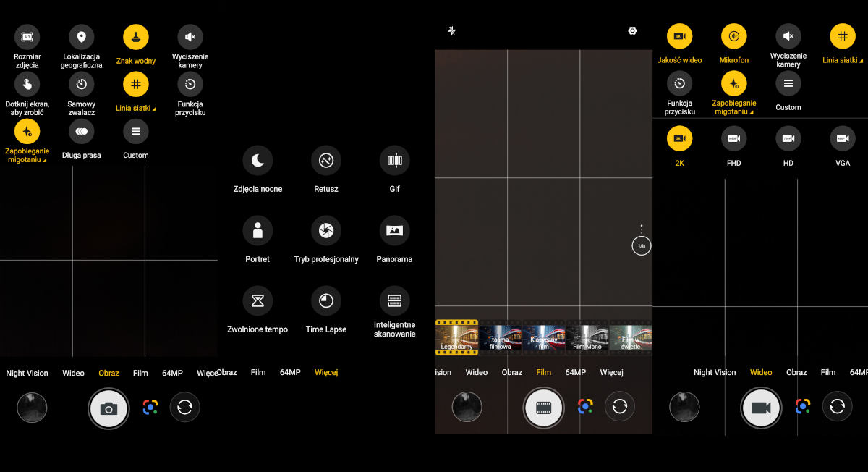Screen dimensions: 868x472
Task: Select FHD video resolution
Action: click(733, 138)
